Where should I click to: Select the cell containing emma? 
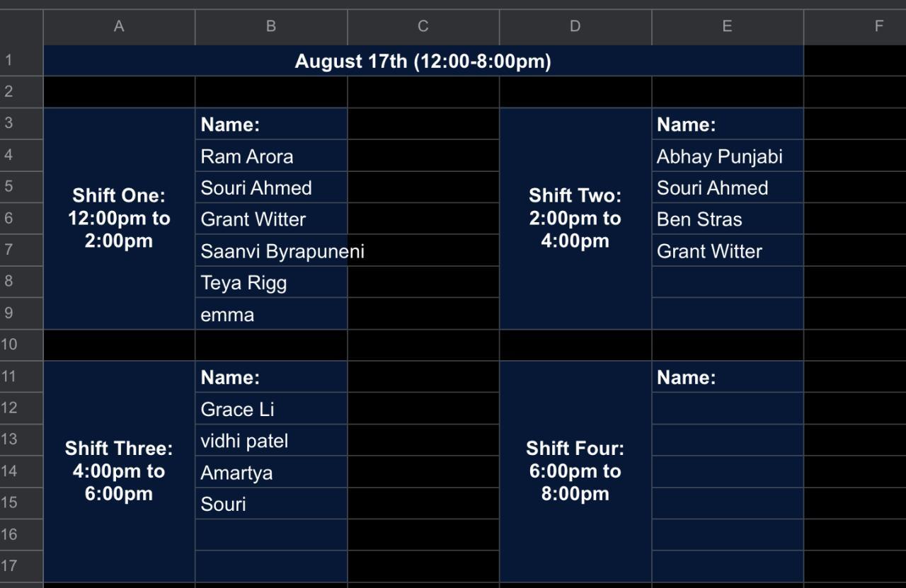coord(271,315)
